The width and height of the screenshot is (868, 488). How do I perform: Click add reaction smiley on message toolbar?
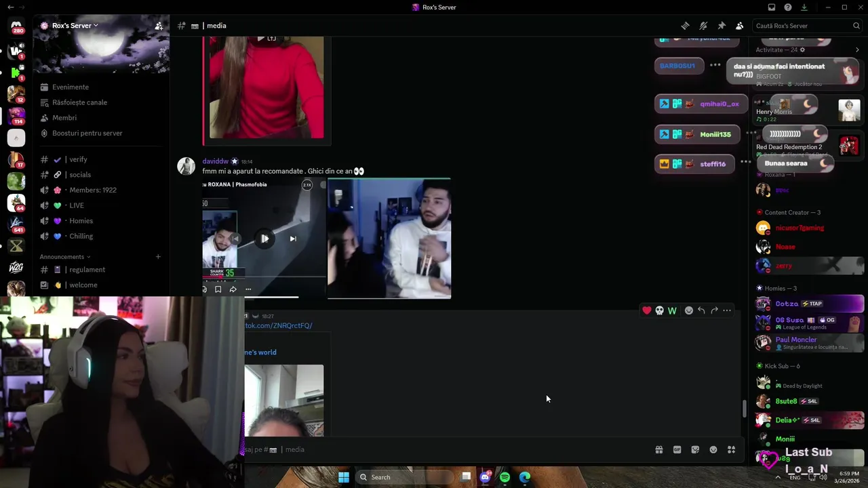(689, 310)
